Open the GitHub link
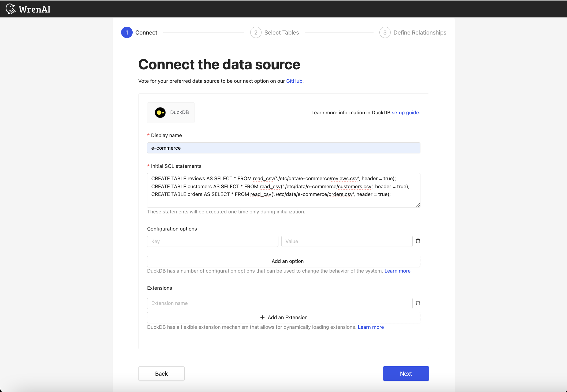The width and height of the screenshot is (567, 392). tap(294, 81)
